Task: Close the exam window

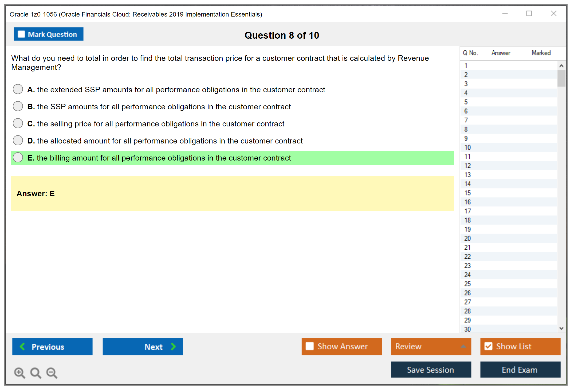Action: [x=553, y=14]
